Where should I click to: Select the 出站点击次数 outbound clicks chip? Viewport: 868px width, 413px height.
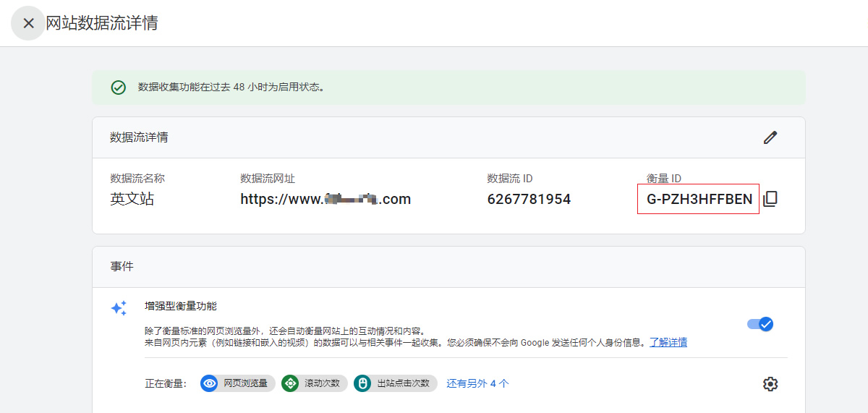tap(396, 383)
